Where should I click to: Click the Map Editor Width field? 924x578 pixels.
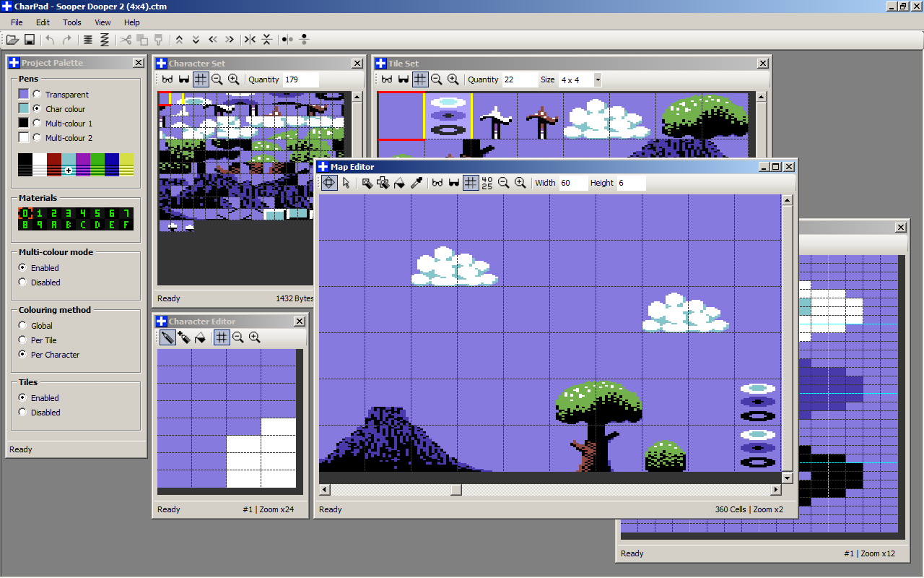572,183
